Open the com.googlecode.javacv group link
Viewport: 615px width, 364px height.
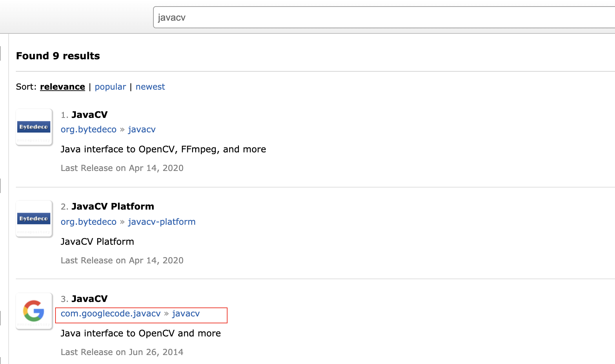[x=111, y=314]
